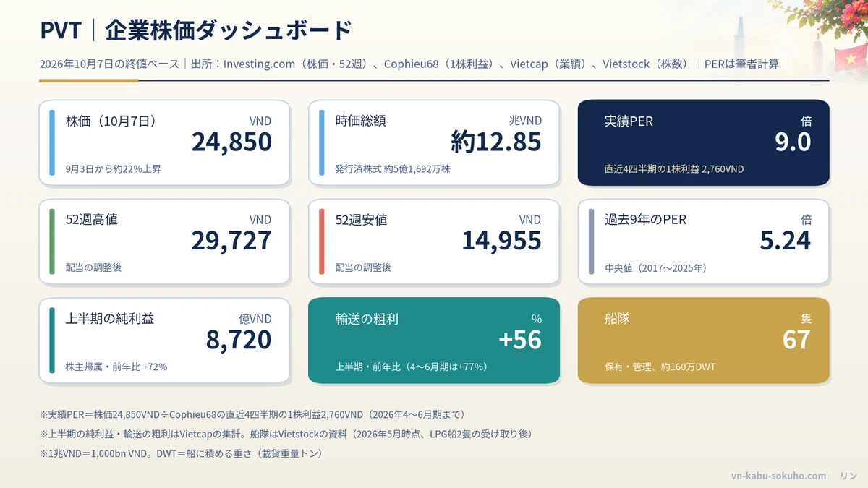The image size is (868, 488).
Task: Click the gross profit value +56
Action: coord(520,340)
